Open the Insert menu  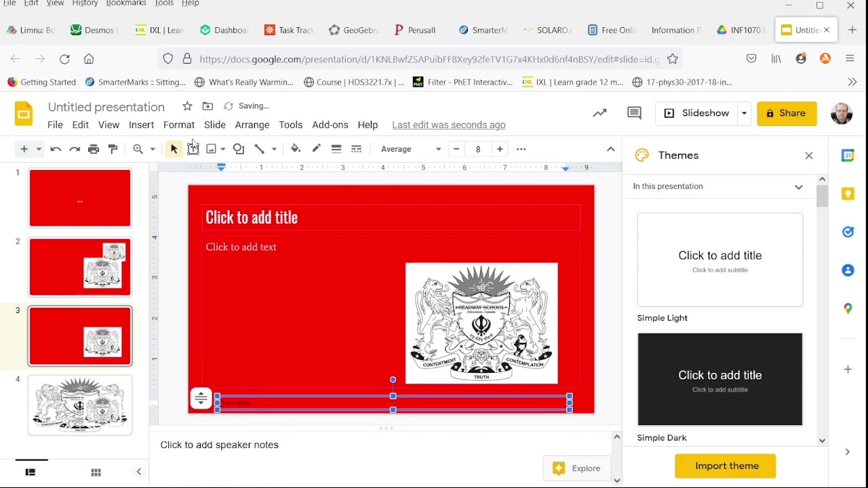141,125
